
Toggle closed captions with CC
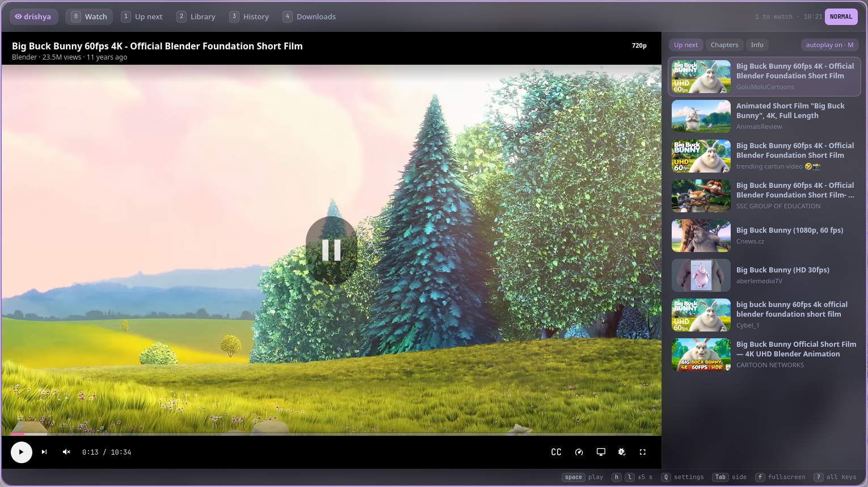(557, 452)
